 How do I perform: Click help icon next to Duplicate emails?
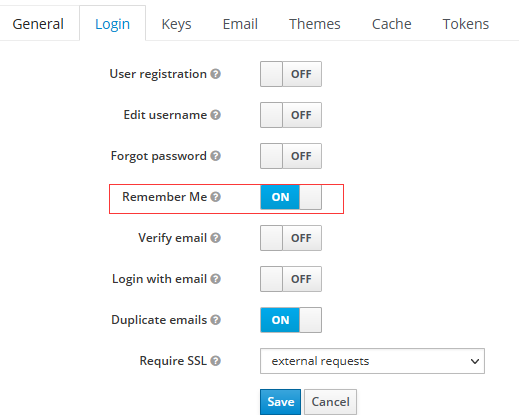(x=215, y=320)
